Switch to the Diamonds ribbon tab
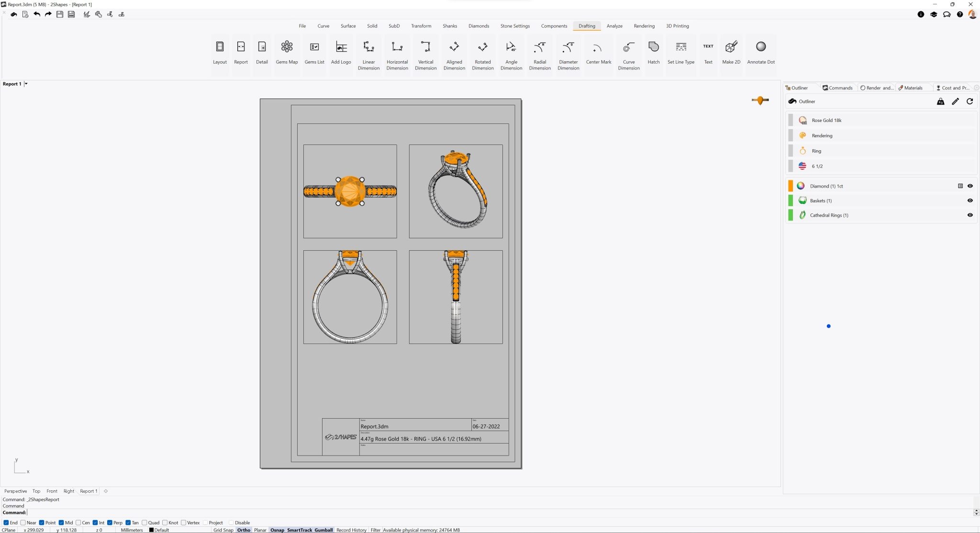 (x=479, y=26)
